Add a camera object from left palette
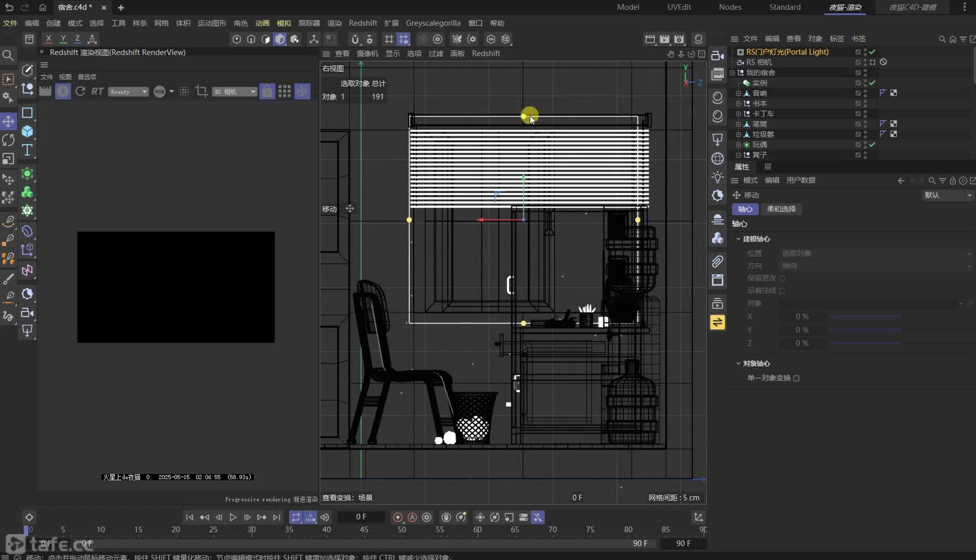This screenshot has width=976, height=560. [27, 313]
